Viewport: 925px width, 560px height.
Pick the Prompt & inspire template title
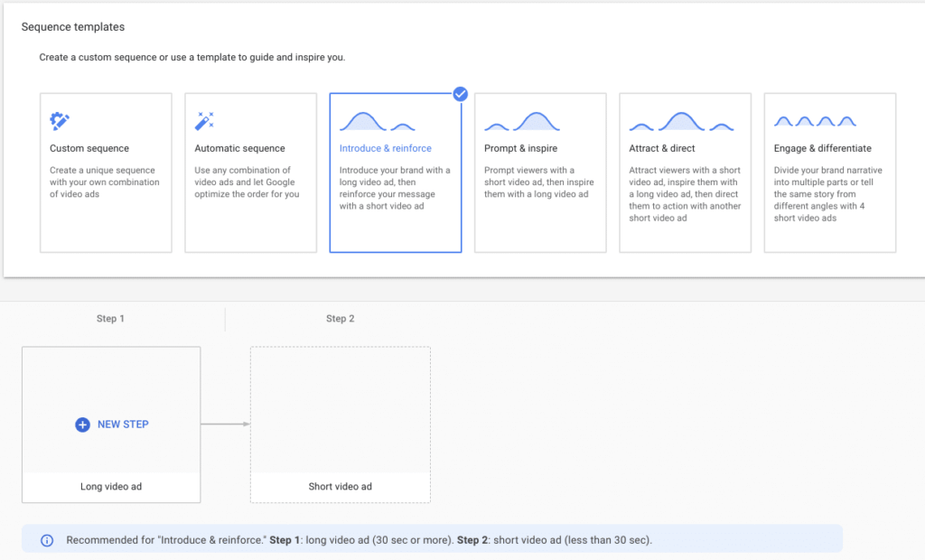click(x=520, y=148)
